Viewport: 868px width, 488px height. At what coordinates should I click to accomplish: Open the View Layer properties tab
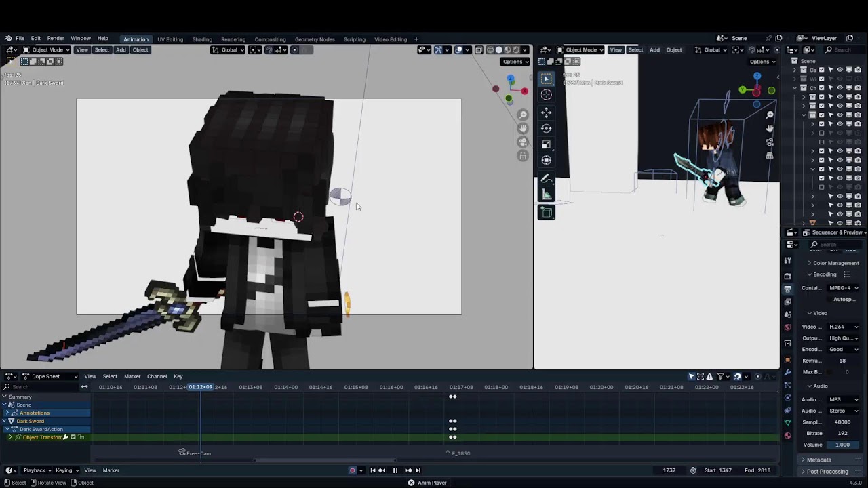click(787, 302)
